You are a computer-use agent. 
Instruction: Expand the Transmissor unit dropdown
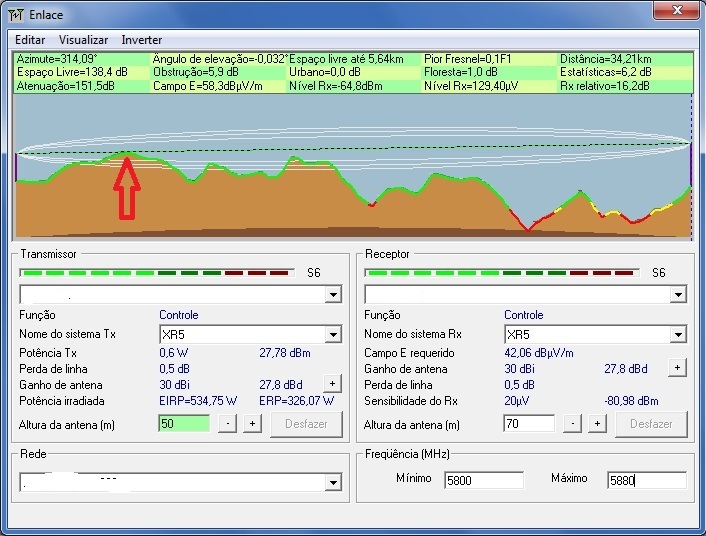click(x=333, y=295)
